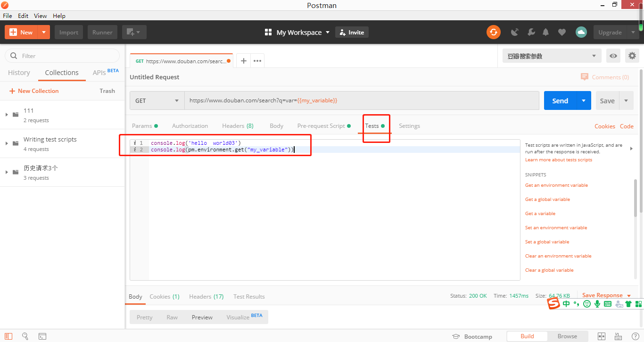644x342 pixels.
Task: Insert 'Set a global variable' snippet
Action: point(547,242)
